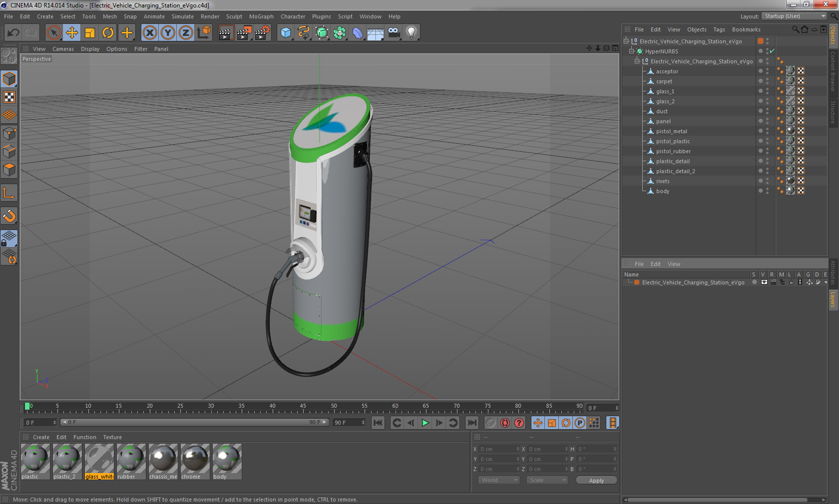Collapse the HyperNURBS tree node
The width and height of the screenshot is (839, 504).
[x=631, y=51]
